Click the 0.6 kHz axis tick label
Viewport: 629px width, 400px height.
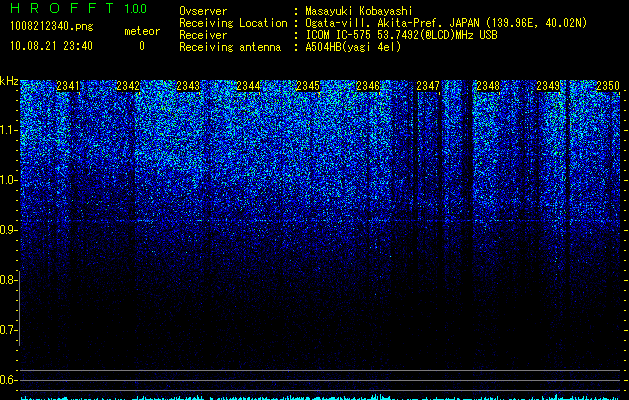point(8,380)
